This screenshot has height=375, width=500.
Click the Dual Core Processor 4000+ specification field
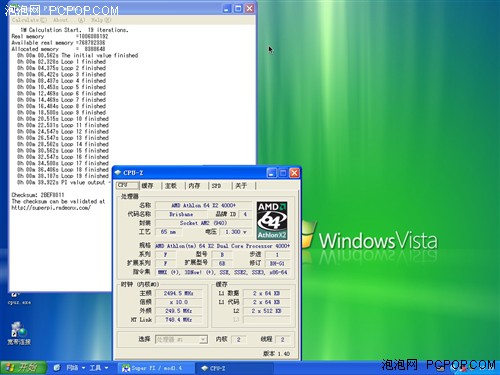[222, 246]
